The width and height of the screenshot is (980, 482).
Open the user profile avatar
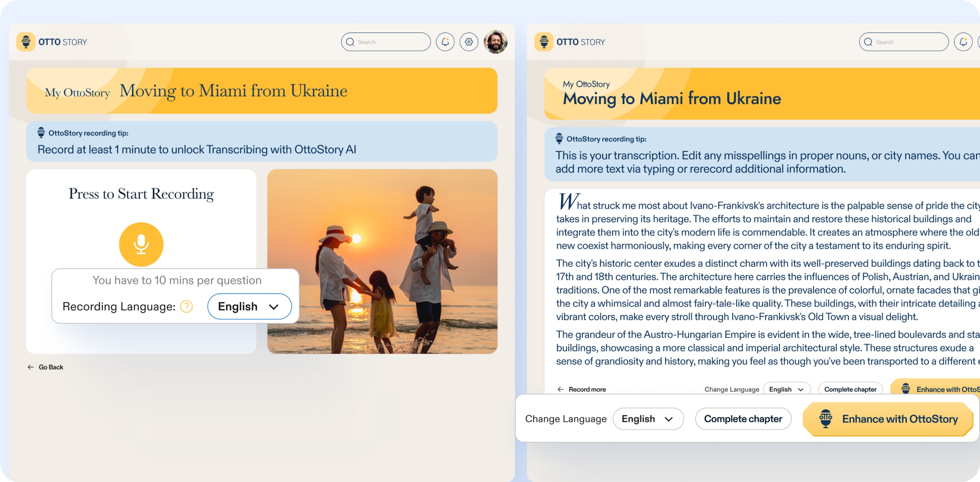pyautogui.click(x=496, y=42)
